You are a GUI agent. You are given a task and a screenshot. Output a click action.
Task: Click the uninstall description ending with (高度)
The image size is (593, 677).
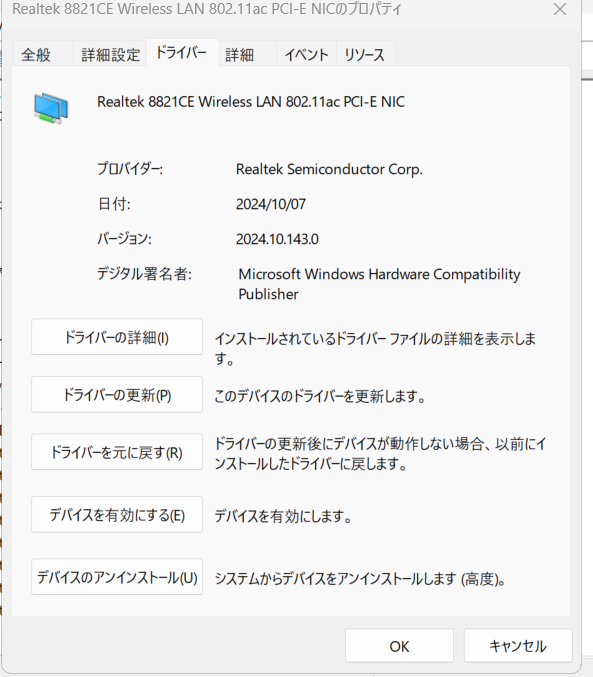(361, 579)
